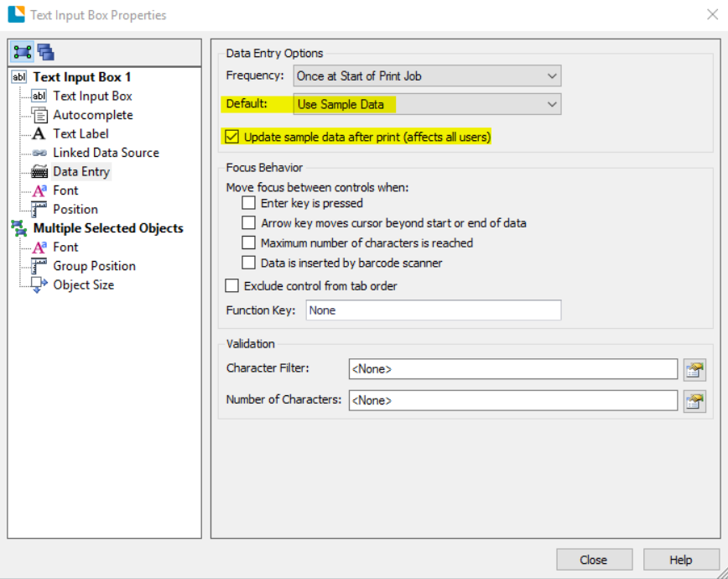
Task: Click the Number of Characters field
Action: click(513, 400)
